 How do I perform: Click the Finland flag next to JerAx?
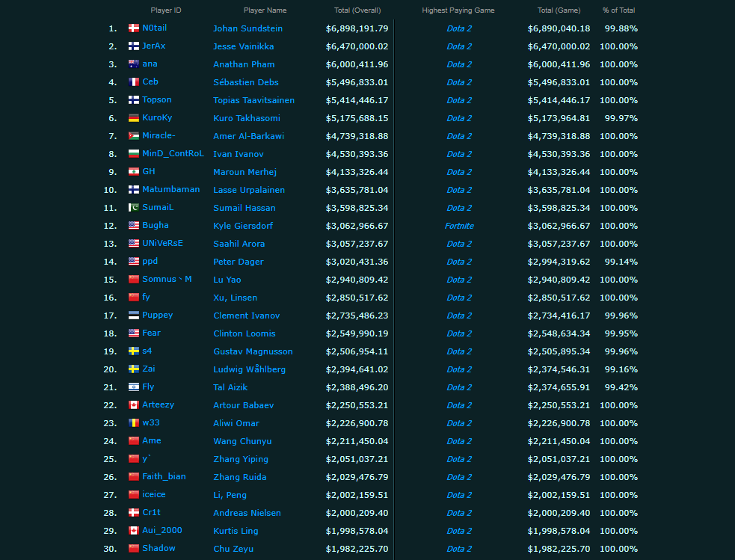pos(134,46)
